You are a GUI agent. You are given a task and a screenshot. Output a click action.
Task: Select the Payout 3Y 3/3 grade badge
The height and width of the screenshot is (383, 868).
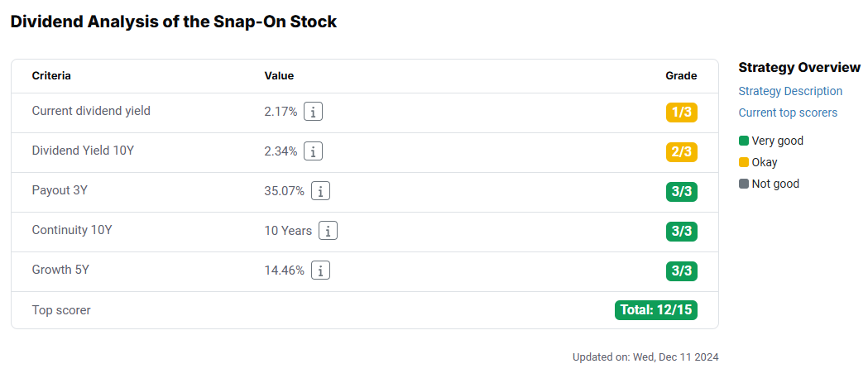[x=682, y=192]
